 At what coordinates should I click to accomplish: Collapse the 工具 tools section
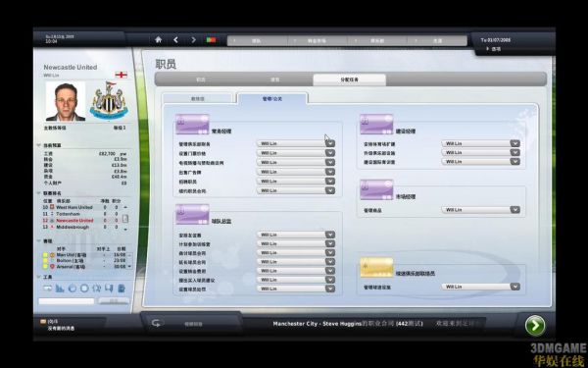pyautogui.click(x=39, y=277)
